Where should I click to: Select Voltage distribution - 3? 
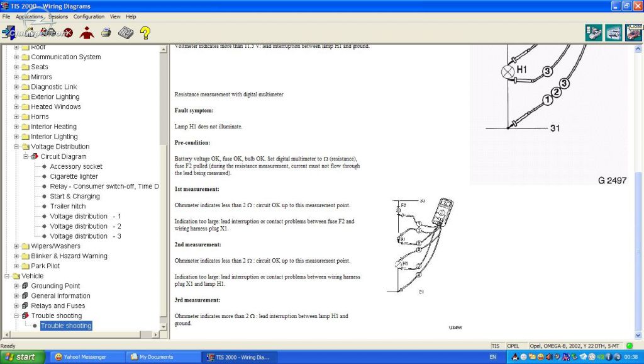86,236
